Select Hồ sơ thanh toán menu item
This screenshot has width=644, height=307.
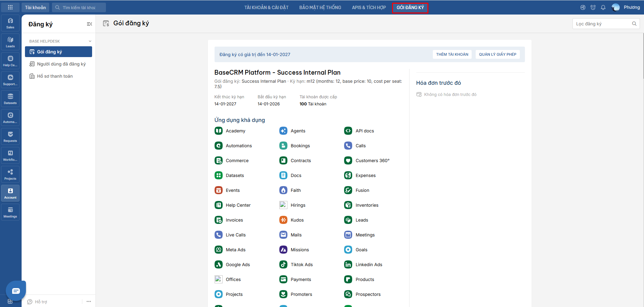(58, 76)
